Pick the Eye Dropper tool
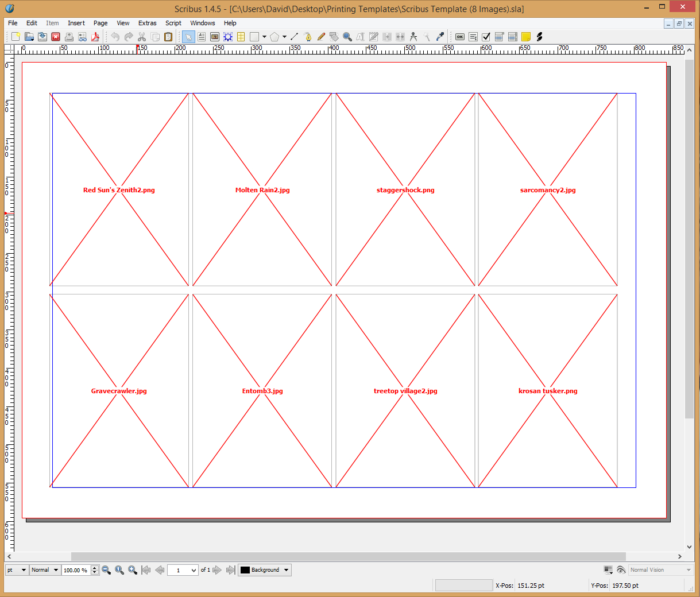The width and height of the screenshot is (700, 597). (x=440, y=37)
